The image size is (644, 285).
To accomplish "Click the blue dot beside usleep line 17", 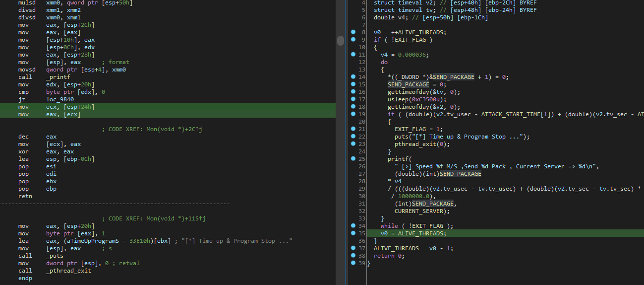I will (x=353, y=99).
